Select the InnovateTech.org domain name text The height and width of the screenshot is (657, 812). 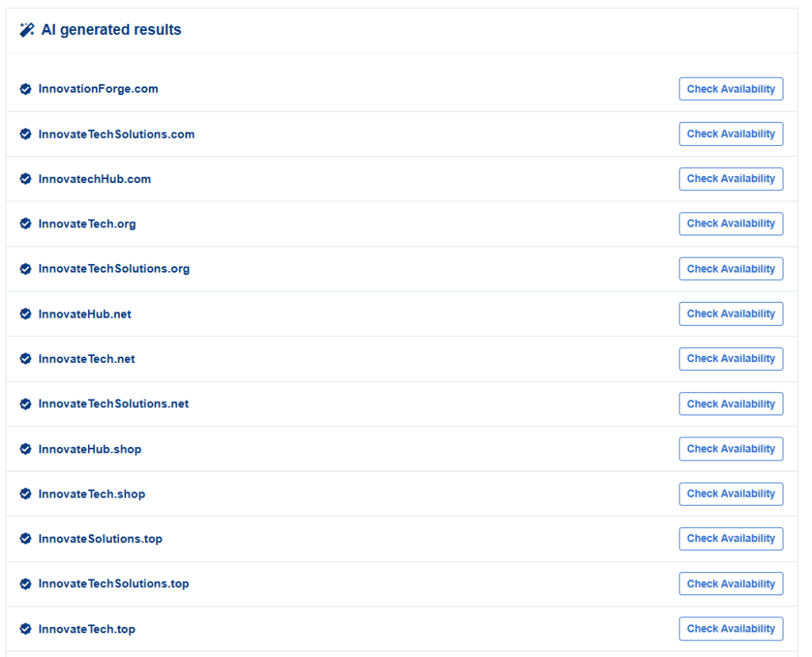point(87,224)
